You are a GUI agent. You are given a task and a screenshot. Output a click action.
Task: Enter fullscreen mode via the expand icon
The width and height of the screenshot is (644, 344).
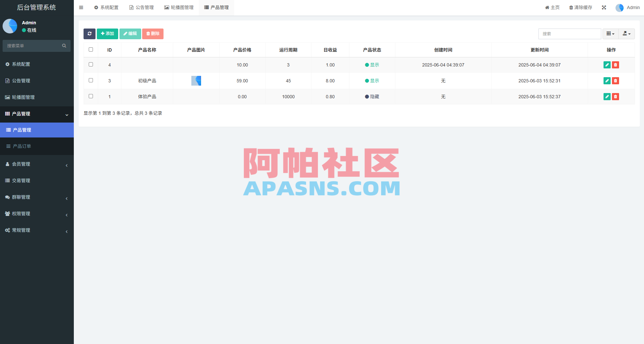(604, 7)
